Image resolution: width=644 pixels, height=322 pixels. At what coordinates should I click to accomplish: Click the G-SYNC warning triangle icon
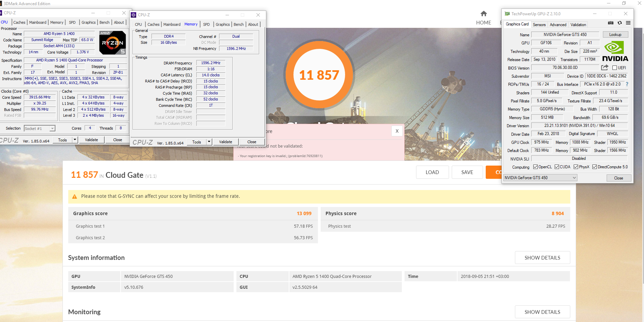click(x=74, y=196)
